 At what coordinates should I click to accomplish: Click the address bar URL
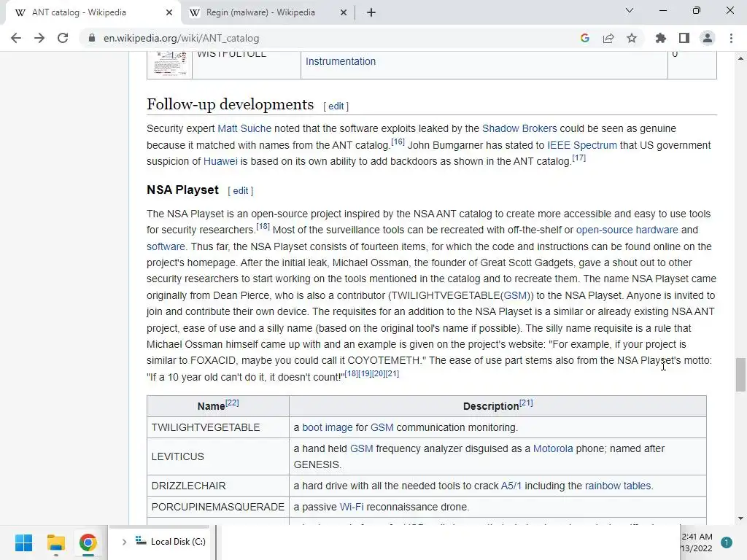pos(182,38)
